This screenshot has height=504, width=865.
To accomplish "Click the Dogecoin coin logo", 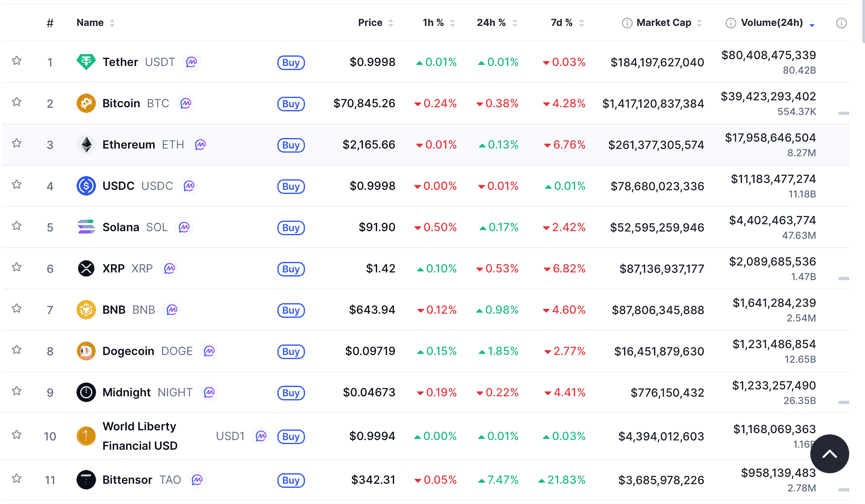I will pos(86,351).
